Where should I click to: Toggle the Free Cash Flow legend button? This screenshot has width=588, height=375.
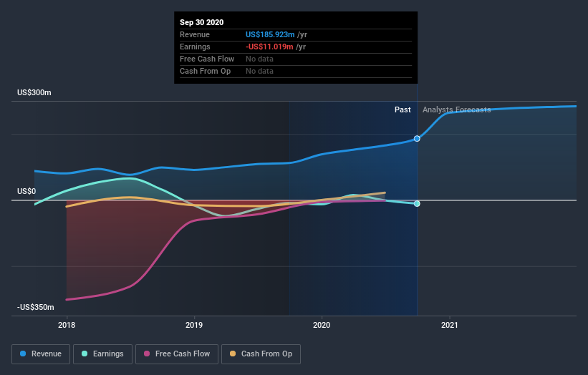tap(177, 354)
